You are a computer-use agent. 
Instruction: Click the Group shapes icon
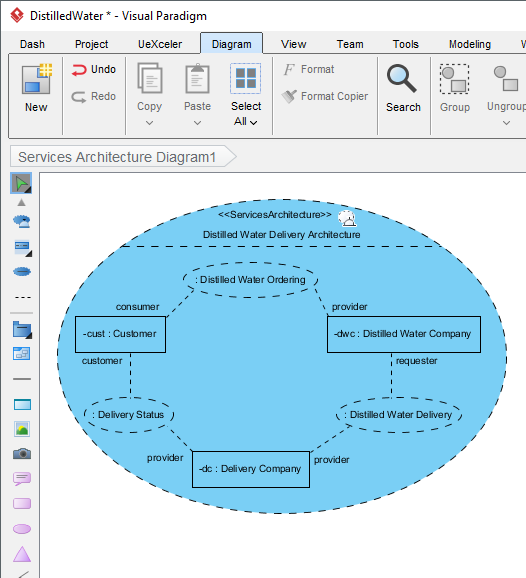pos(454,79)
